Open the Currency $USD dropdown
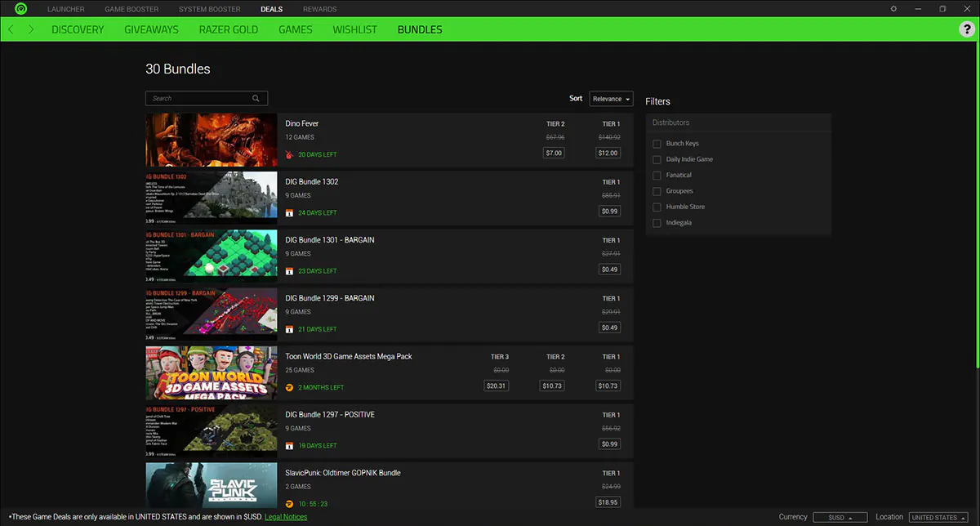 840,518
